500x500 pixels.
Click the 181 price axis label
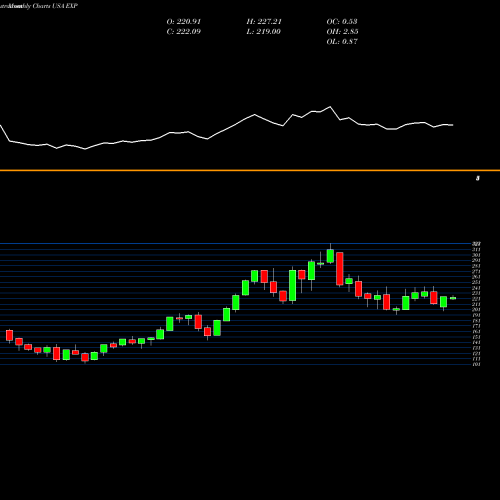(476, 320)
